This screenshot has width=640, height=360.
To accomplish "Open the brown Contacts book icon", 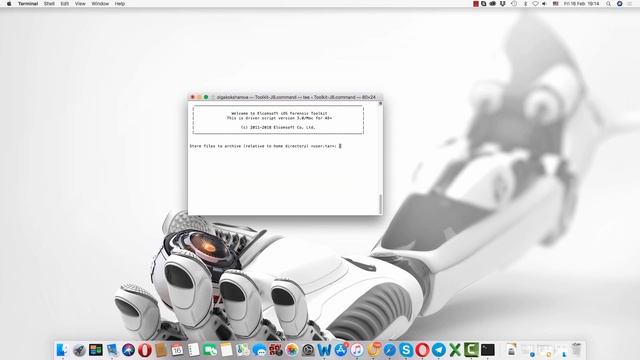I will 161,350.
